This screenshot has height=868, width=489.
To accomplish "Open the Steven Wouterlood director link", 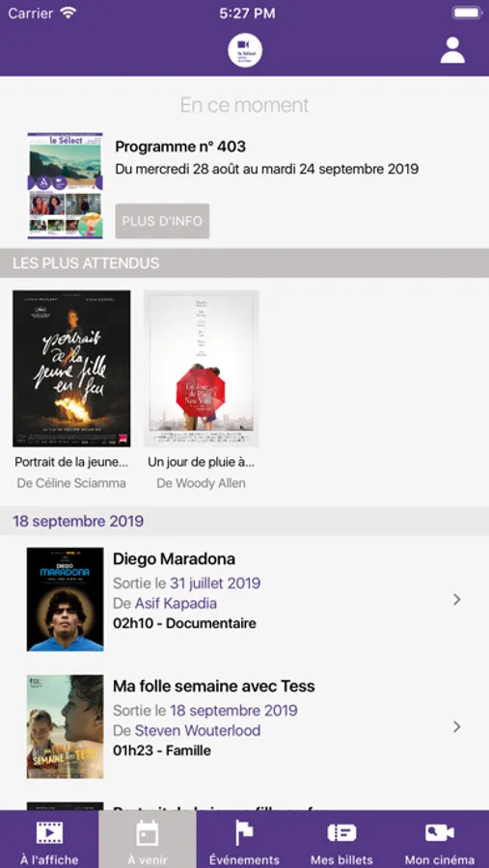I will click(x=198, y=731).
